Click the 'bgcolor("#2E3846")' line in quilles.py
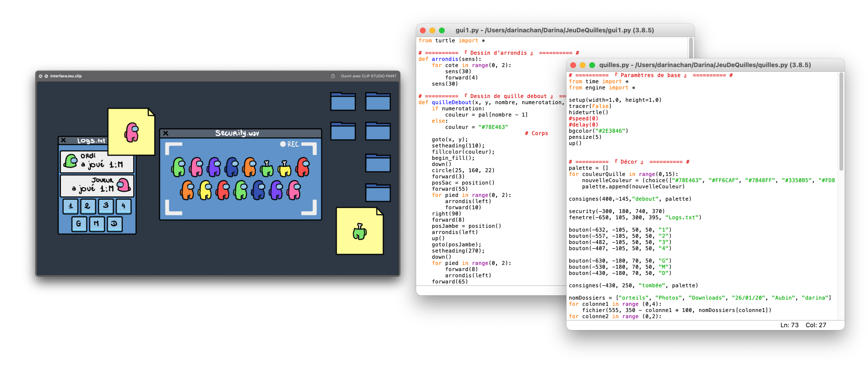Screen dimensions: 868x380 pos(599,131)
